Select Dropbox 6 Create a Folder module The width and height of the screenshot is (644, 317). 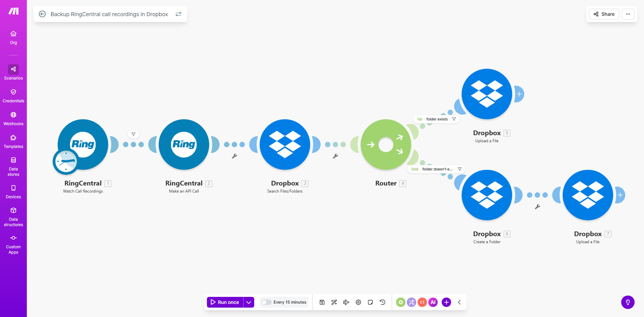coord(487,195)
